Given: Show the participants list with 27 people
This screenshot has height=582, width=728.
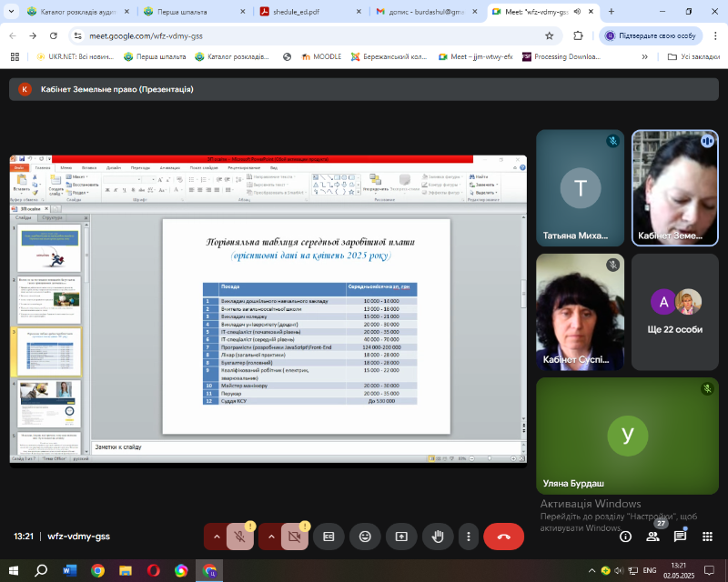Looking at the screenshot, I should pyautogui.click(x=652, y=537).
